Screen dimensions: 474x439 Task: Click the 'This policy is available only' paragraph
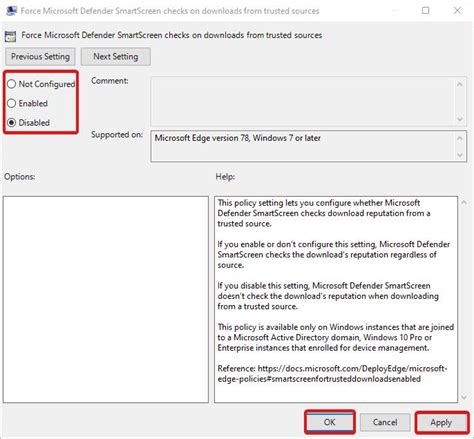336,337
